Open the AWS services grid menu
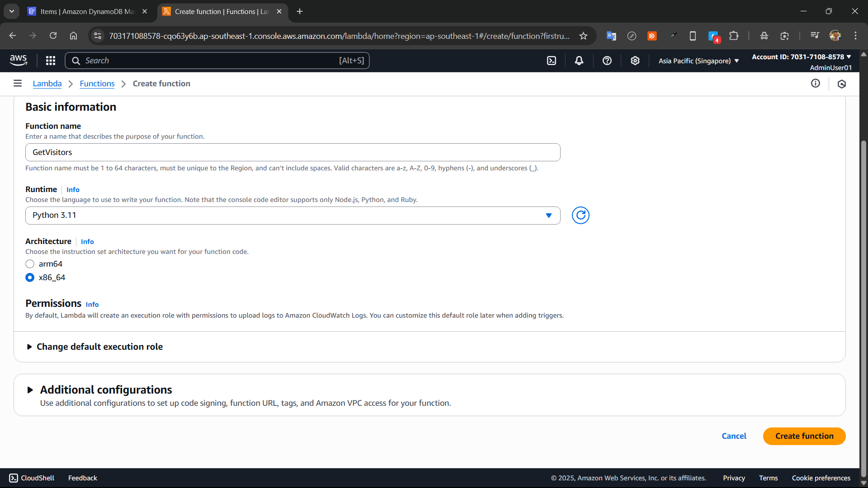868x488 pixels. point(51,61)
